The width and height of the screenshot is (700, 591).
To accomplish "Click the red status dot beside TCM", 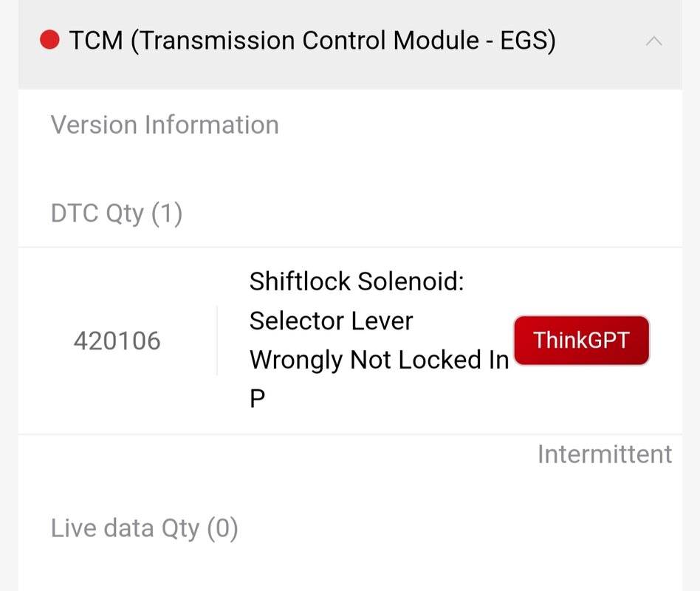I will [49, 40].
